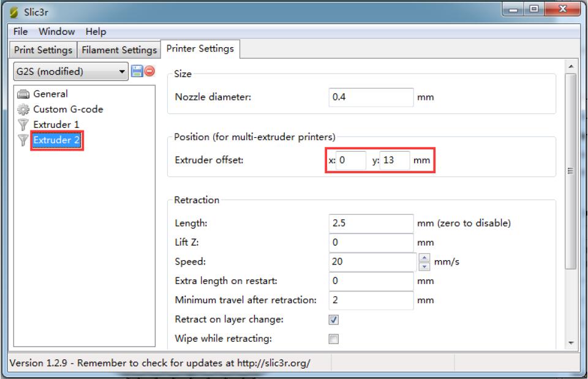588x379 pixels.
Task: Select Custom G-code in the settings tree
Action: [68, 109]
